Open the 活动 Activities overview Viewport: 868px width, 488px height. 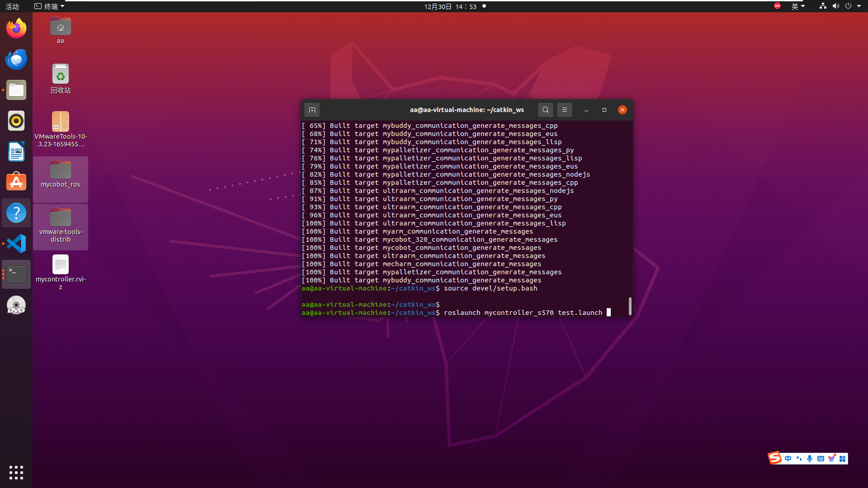point(12,6)
